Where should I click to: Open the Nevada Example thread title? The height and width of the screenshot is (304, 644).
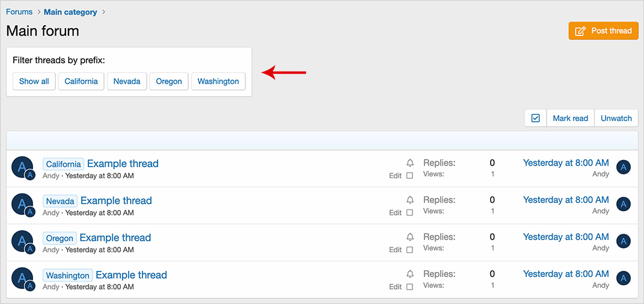[116, 200]
